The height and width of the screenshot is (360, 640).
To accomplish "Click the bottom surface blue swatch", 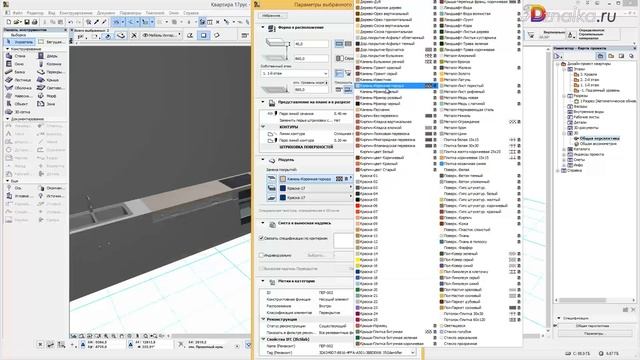I will (x=282, y=198).
